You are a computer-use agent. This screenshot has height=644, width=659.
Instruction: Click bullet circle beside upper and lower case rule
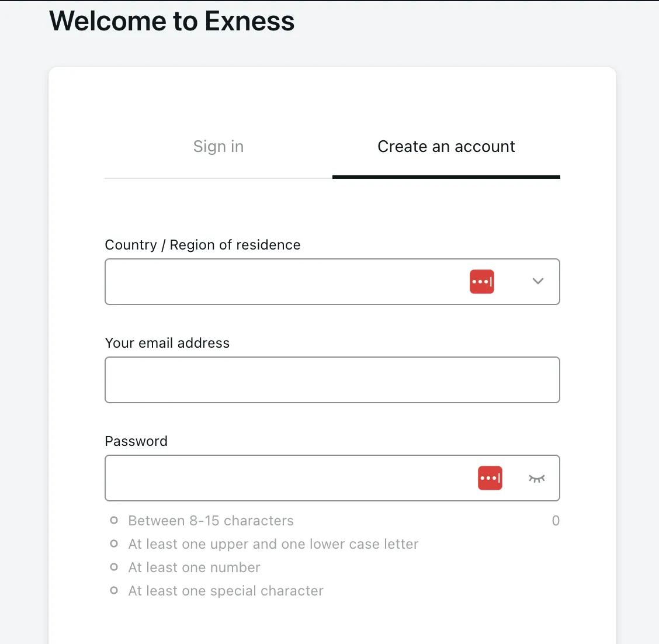pyautogui.click(x=114, y=543)
